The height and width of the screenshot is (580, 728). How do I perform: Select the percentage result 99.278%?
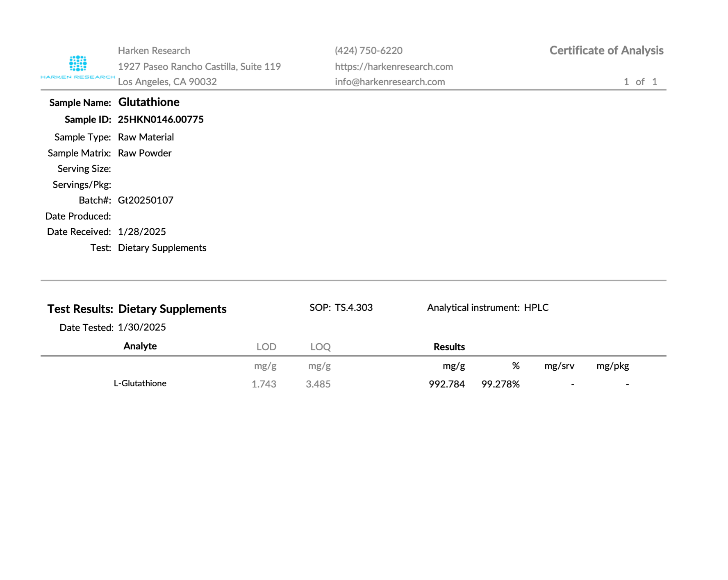(x=500, y=384)
